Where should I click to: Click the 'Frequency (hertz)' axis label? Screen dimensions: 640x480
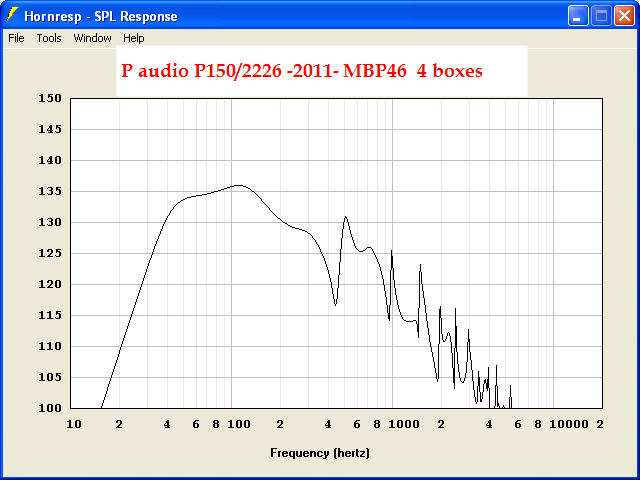click(320, 453)
